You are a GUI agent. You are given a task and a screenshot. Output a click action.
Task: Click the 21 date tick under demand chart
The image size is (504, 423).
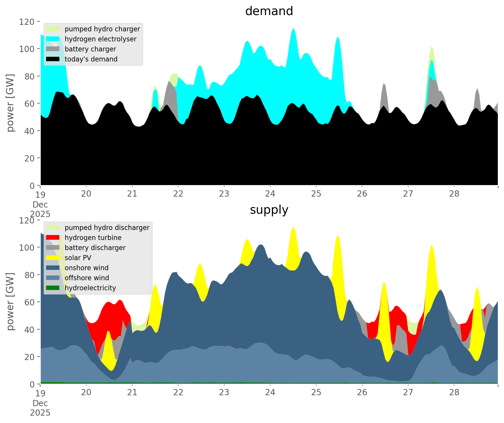pyautogui.click(x=132, y=194)
